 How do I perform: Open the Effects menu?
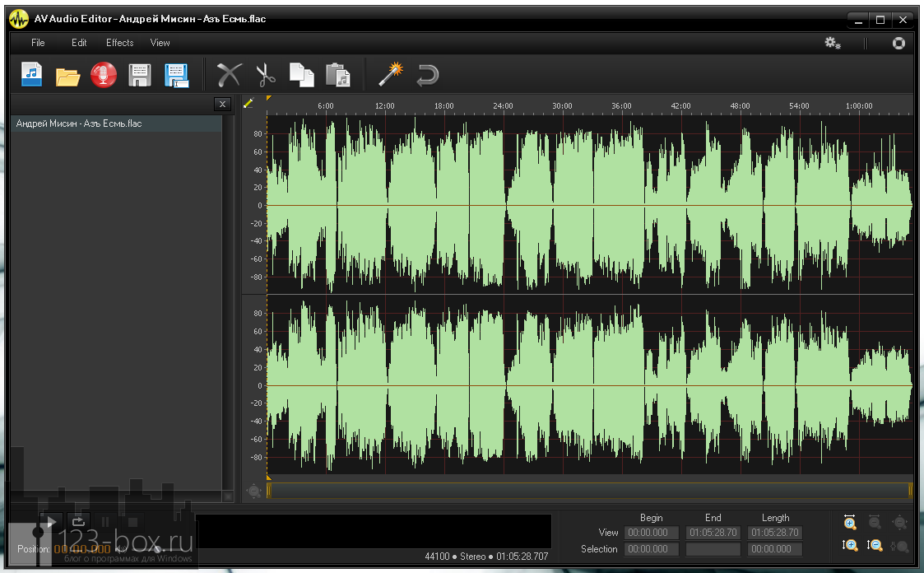pyautogui.click(x=119, y=43)
